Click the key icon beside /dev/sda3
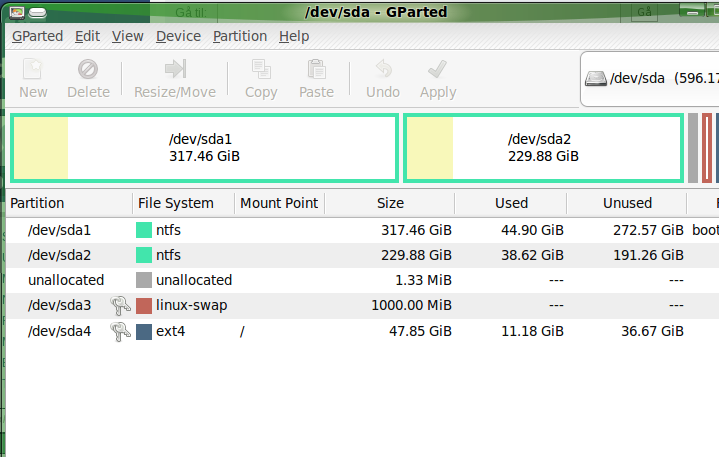Viewport: 719px width, 457px height. (121, 305)
